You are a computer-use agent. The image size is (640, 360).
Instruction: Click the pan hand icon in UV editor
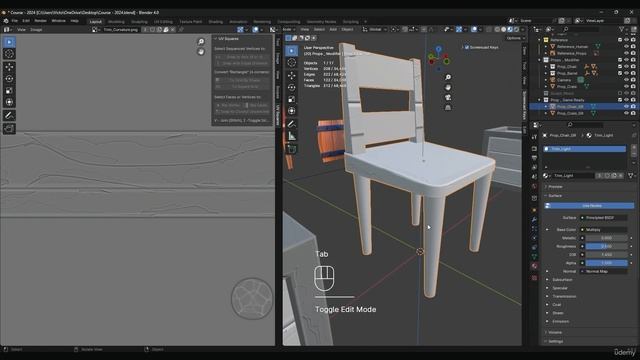coord(201,51)
